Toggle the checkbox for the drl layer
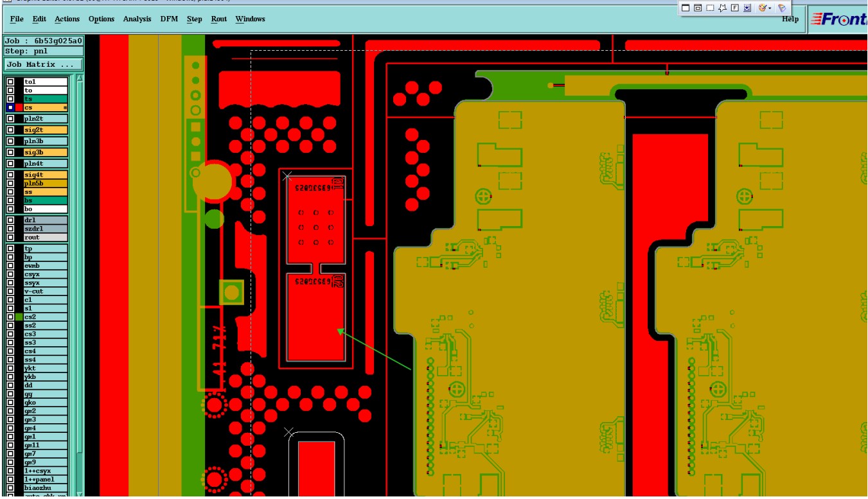This screenshot has width=868, height=499. 10,220
